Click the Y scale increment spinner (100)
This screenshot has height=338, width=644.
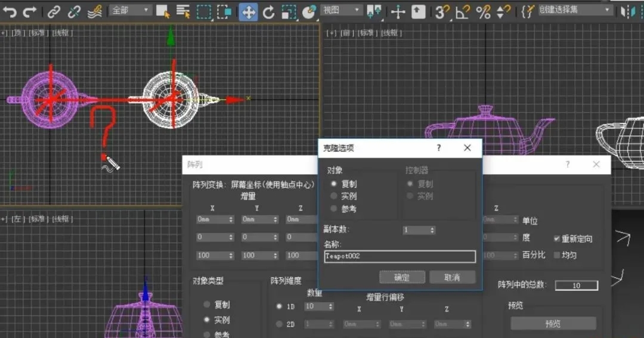point(275,256)
